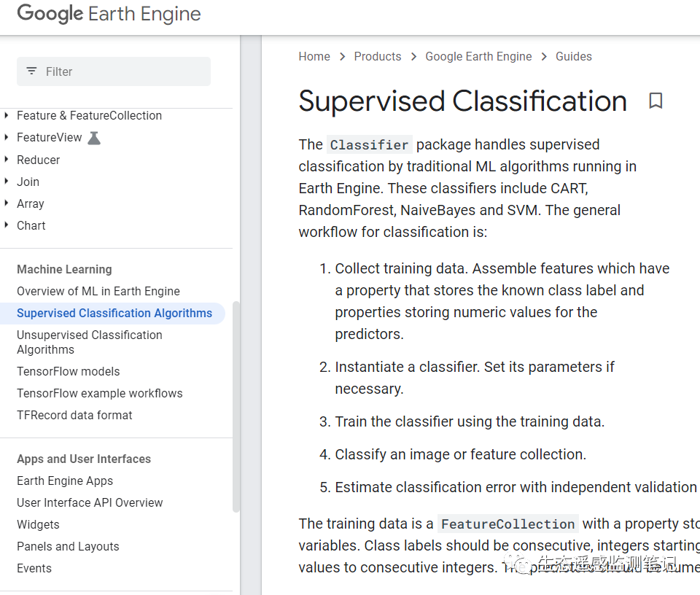700x595 pixels.
Task: Open the "Earth Engine Apps" page
Action: pos(65,481)
